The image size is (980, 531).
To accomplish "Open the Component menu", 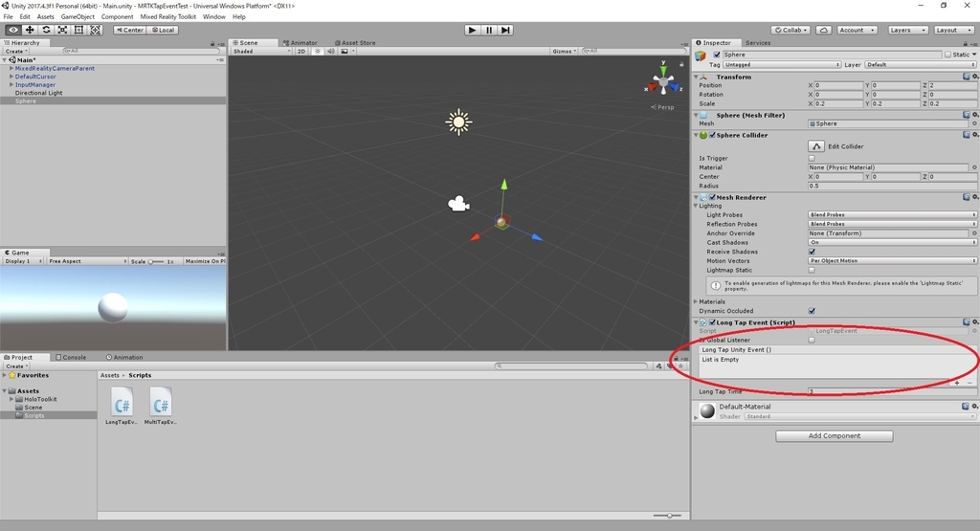I will pyautogui.click(x=117, y=17).
